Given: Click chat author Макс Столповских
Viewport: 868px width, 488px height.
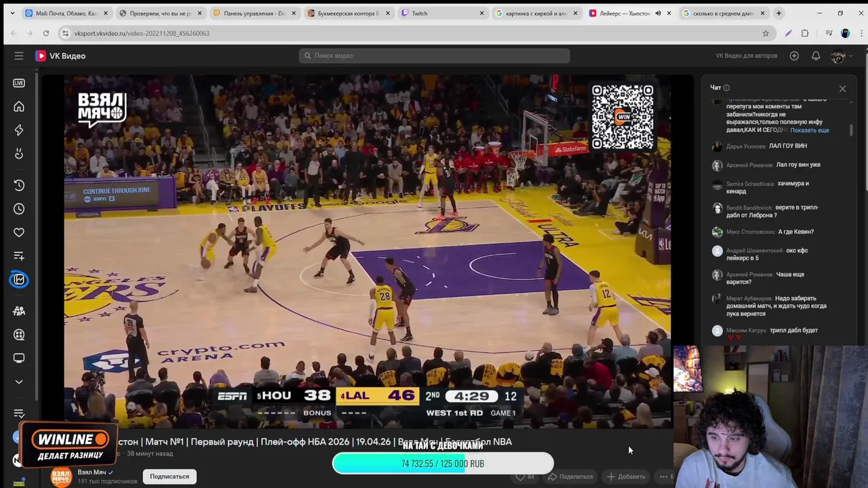Looking at the screenshot, I should (751, 232).
